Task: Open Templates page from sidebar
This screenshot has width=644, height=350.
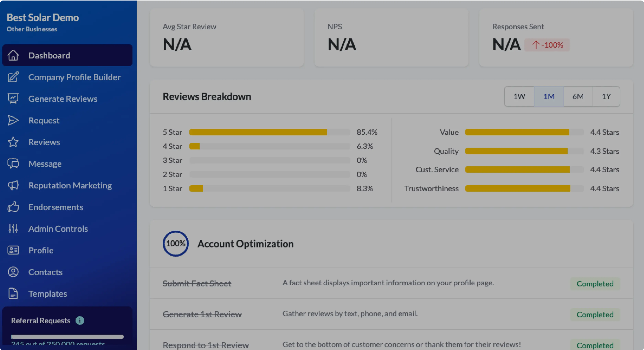Action: pyautogui.click(x=48, y=294)
